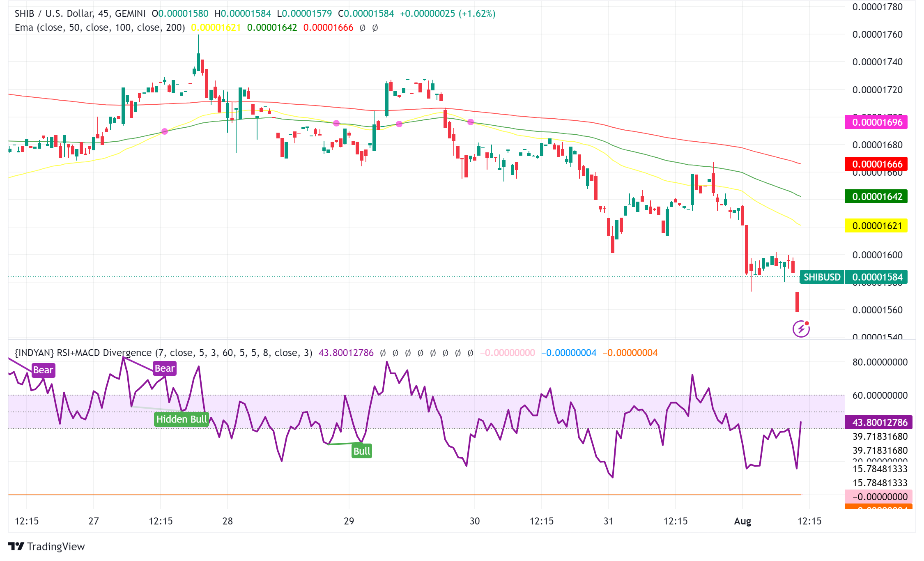The width and height of the screenshot is (924, 561).
Task: Select the magenta 0.00001696 price label
Action: (x=876, y=122)
